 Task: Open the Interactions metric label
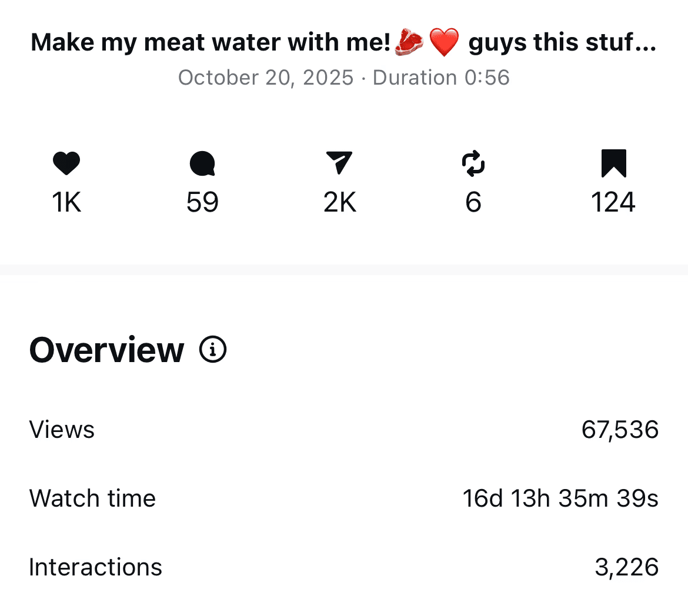coord(95,567)
